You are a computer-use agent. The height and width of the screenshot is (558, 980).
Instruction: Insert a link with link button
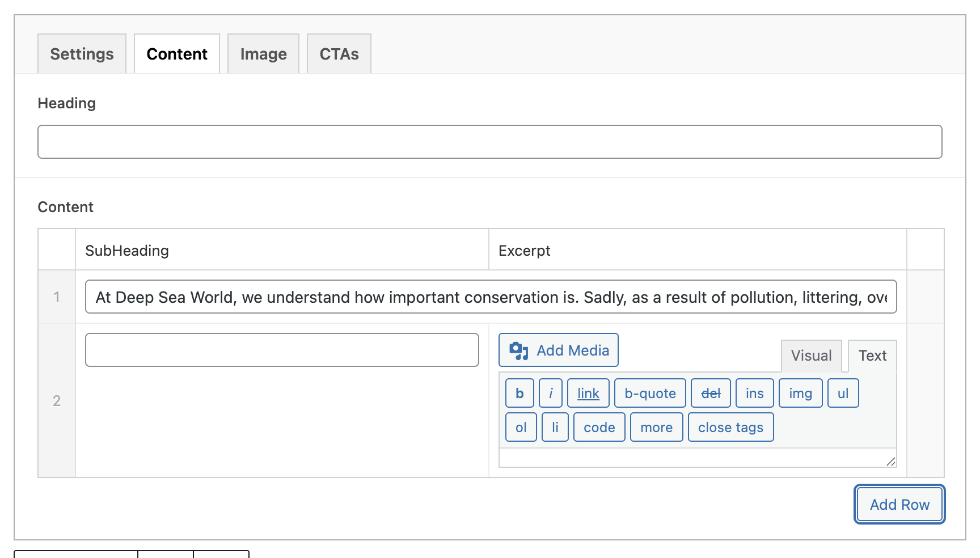click(588, 393)
